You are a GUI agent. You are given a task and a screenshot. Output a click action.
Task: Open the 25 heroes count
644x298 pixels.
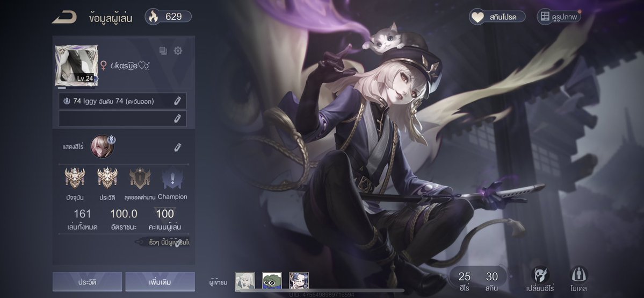[465, 281]
